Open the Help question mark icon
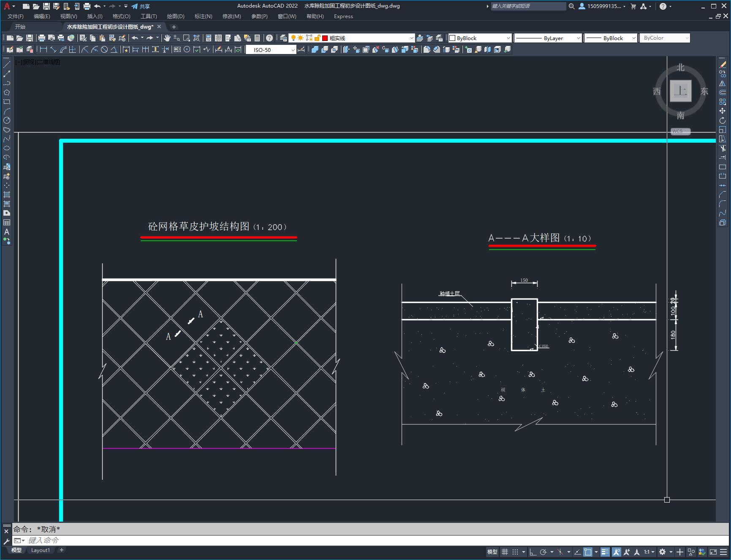This screenshot has height=560, width=731. (x=269, y=38)
